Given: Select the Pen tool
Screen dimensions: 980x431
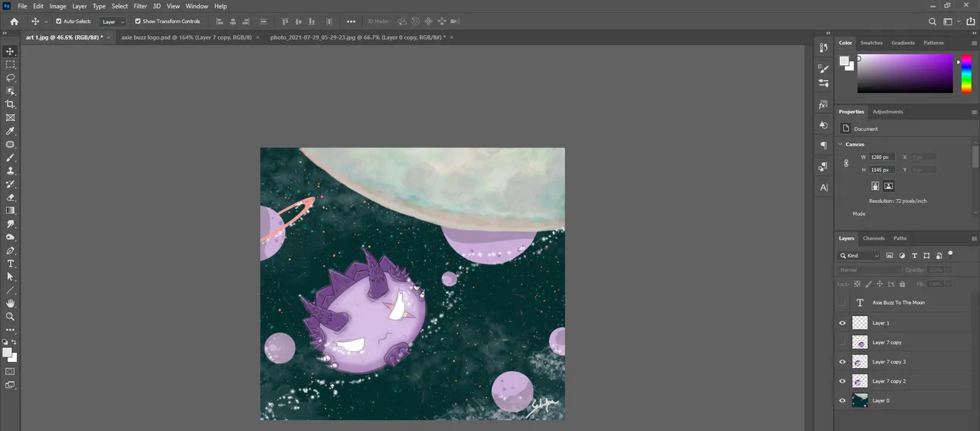Looking at the screenshot, I should [x=11, y=250].
